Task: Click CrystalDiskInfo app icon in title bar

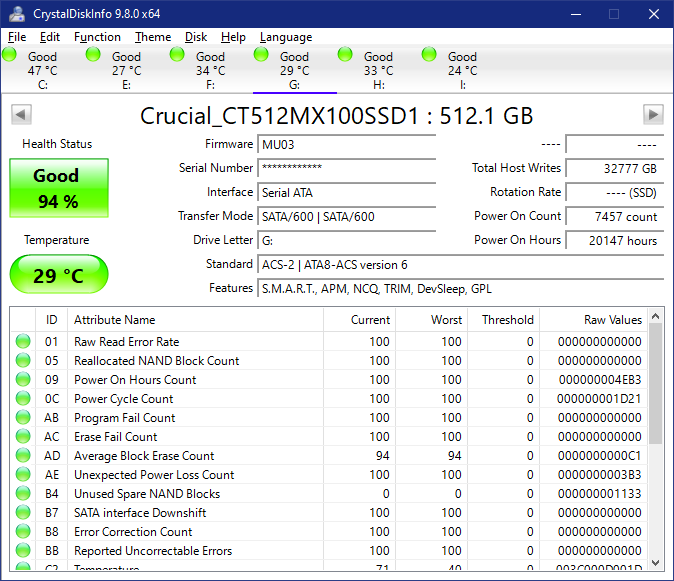Action: tap(17, 14)
